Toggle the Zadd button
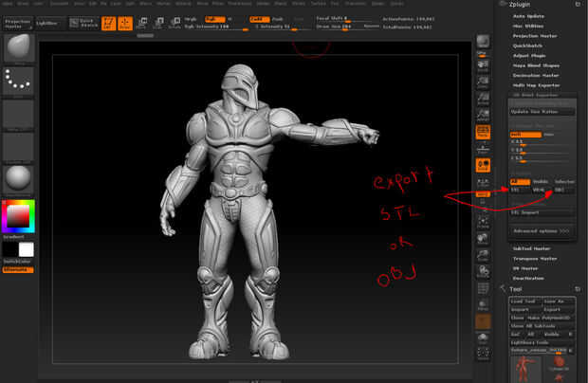Viewport: 588px width, 383px height. point(260,19)
